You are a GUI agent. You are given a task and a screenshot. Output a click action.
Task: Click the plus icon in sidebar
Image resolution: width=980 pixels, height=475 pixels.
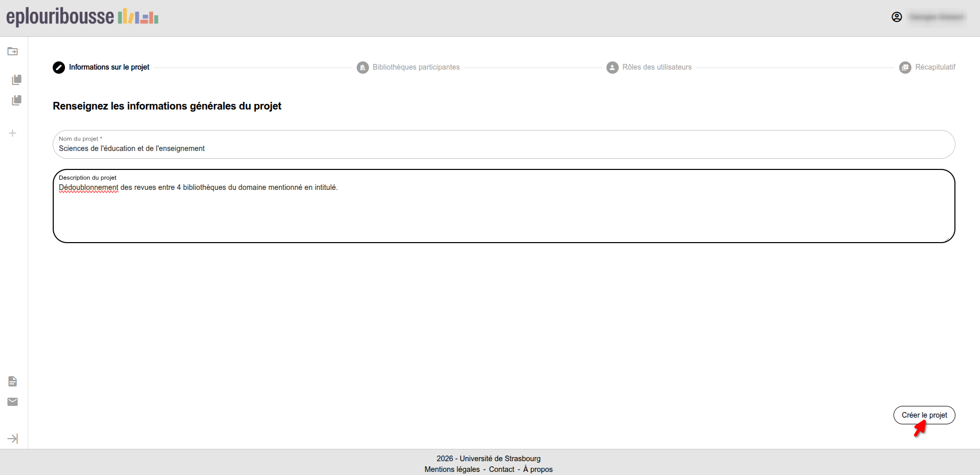(13, 133)
